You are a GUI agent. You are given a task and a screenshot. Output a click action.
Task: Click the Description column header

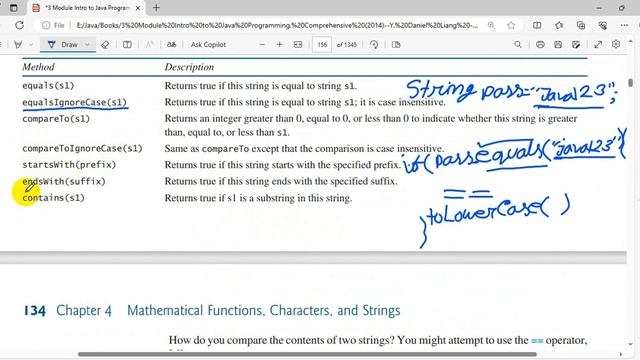189,67
